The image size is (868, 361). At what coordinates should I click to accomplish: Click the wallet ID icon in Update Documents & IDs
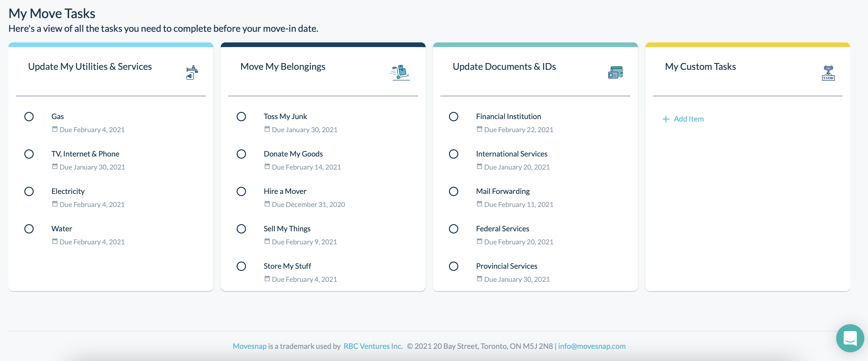(x=615, y=72)
